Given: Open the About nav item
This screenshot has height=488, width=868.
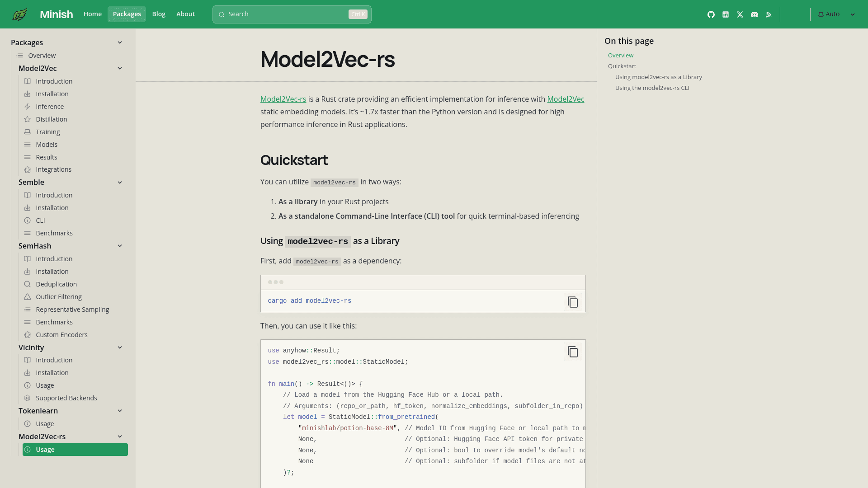Looking at the screenshot, I should click(x=185, y=14).
